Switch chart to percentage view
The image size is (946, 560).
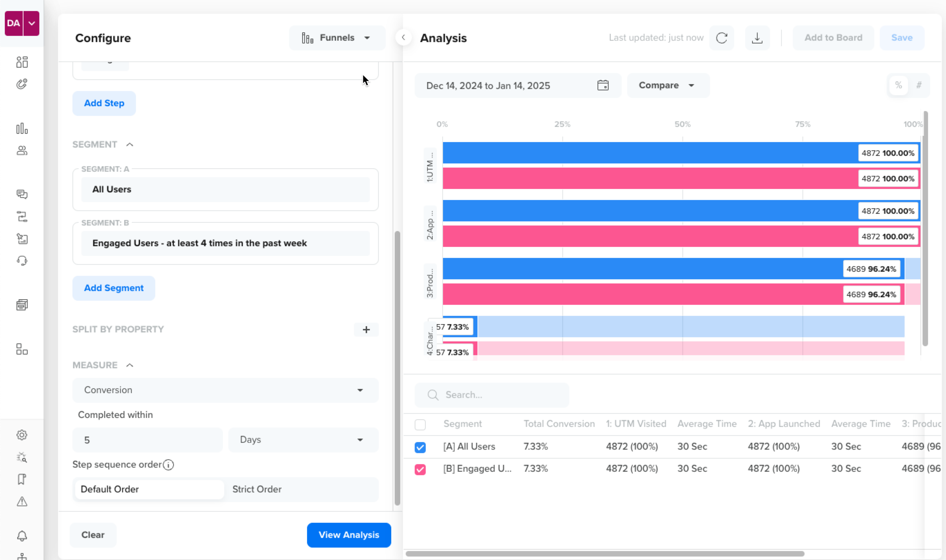click(898, 85)
